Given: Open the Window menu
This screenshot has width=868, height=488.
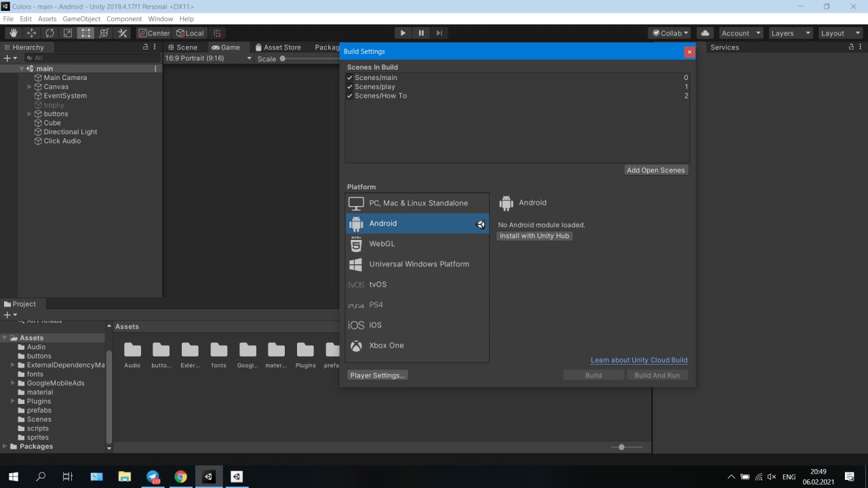Looking at the screenshot, I should [161, 19].
